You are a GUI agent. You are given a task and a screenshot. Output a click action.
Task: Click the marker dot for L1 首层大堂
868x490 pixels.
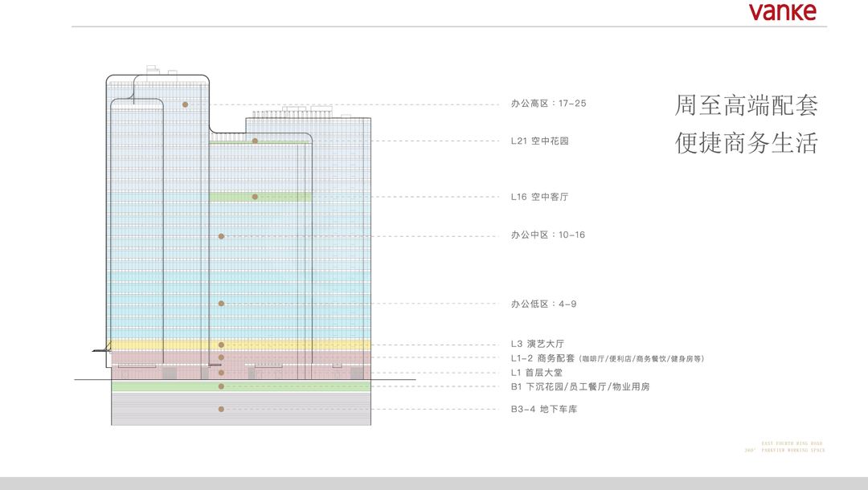222,373
